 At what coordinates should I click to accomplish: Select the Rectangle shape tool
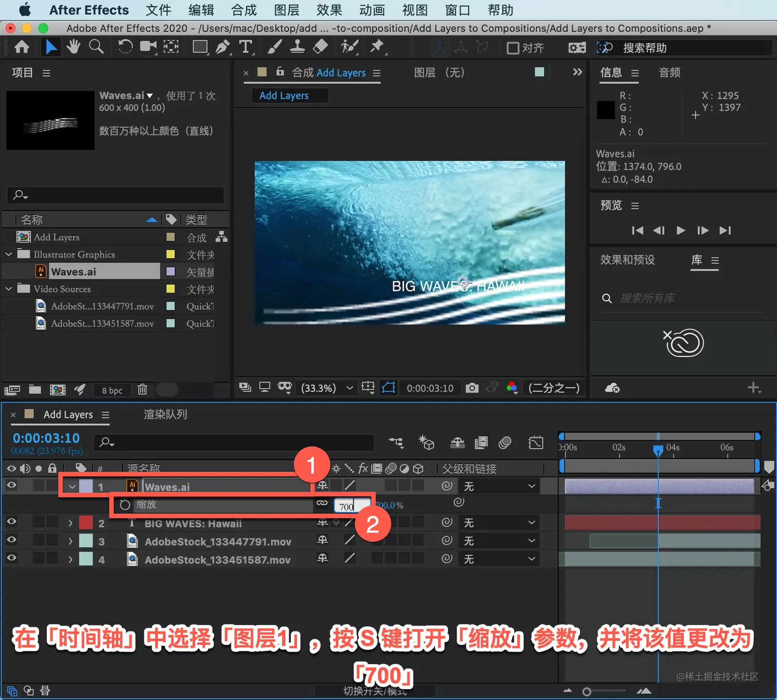tap(200, 47)
